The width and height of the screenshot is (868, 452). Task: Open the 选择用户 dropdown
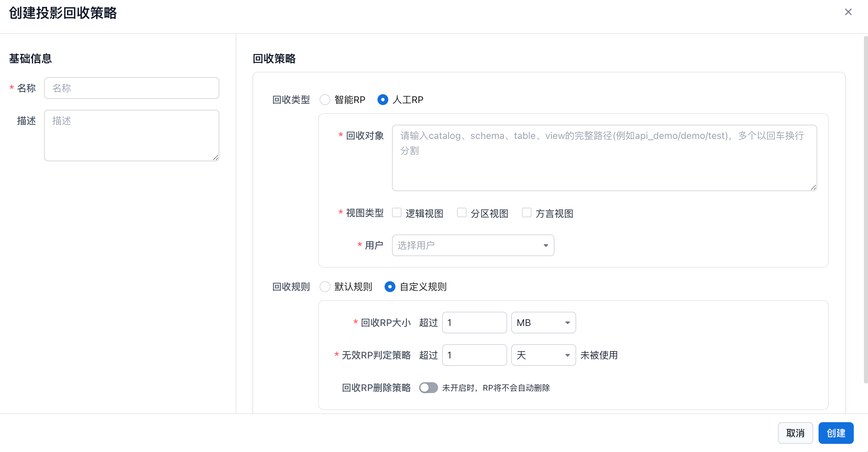click(473, 245)
